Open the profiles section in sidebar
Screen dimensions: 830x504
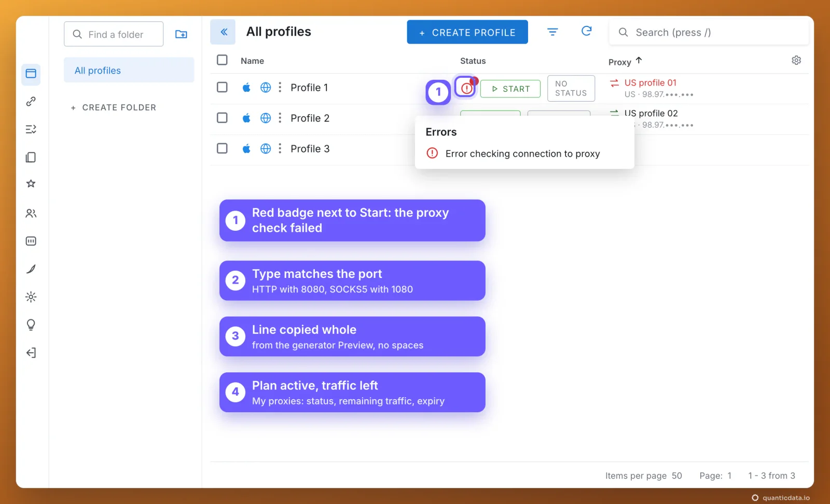pyautogui.click(x=31, y=74)
